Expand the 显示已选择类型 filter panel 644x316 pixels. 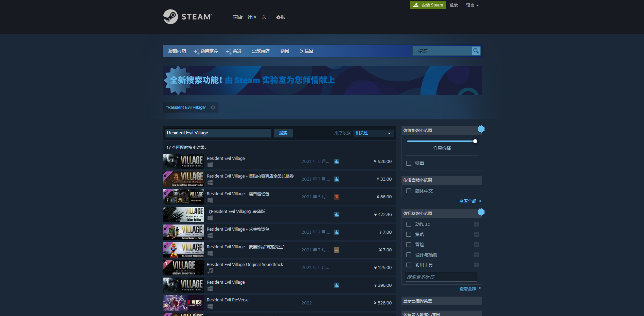(442, 301)
